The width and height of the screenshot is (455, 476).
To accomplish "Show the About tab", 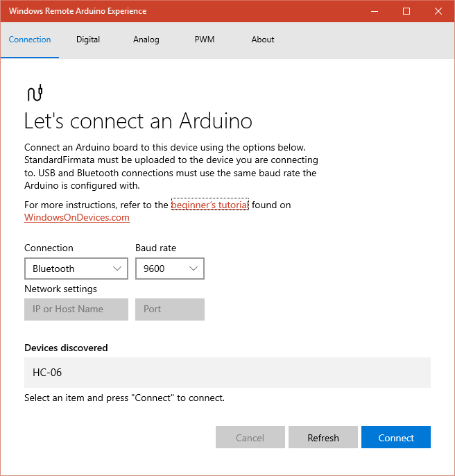I will click(x=263, y=40).
